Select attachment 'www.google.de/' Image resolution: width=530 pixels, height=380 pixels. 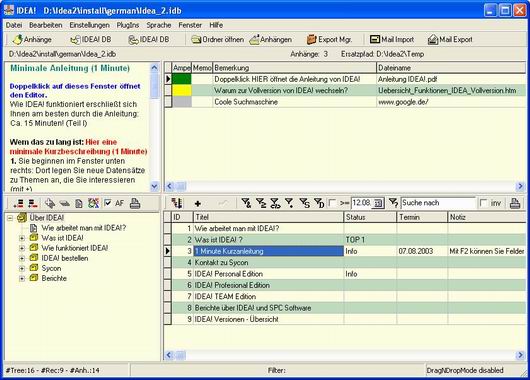click(403, 102)
